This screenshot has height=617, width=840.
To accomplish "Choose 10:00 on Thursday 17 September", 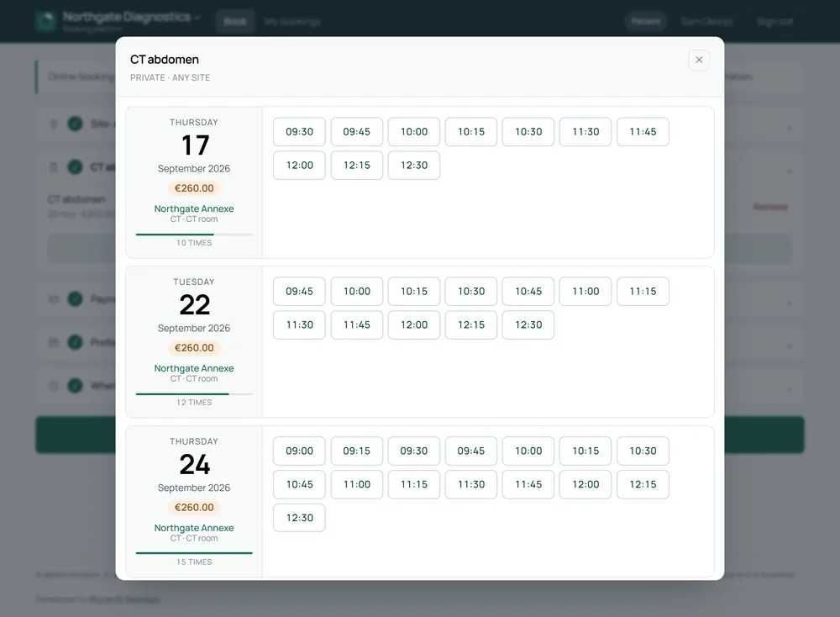I will point(414,132).
